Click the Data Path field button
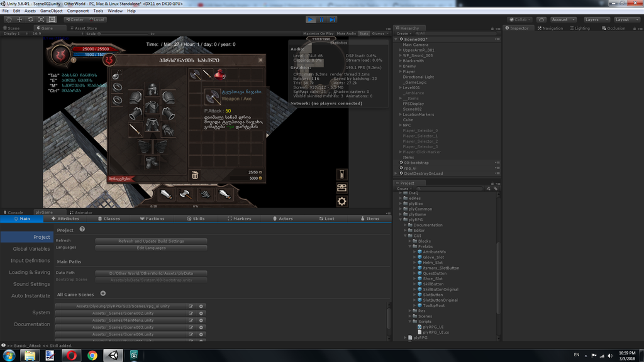This screenshot has height=362, width=644. pos(151,273)
